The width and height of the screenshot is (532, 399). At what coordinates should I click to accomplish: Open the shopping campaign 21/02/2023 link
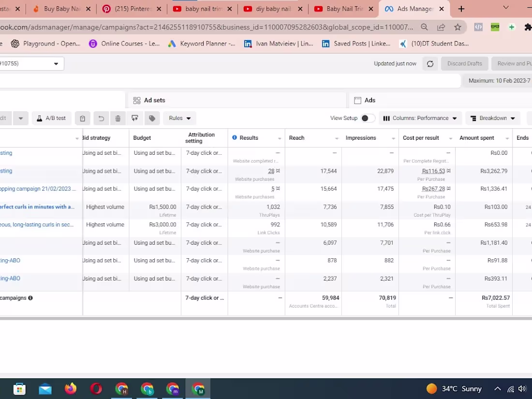(x=38, y=189)
